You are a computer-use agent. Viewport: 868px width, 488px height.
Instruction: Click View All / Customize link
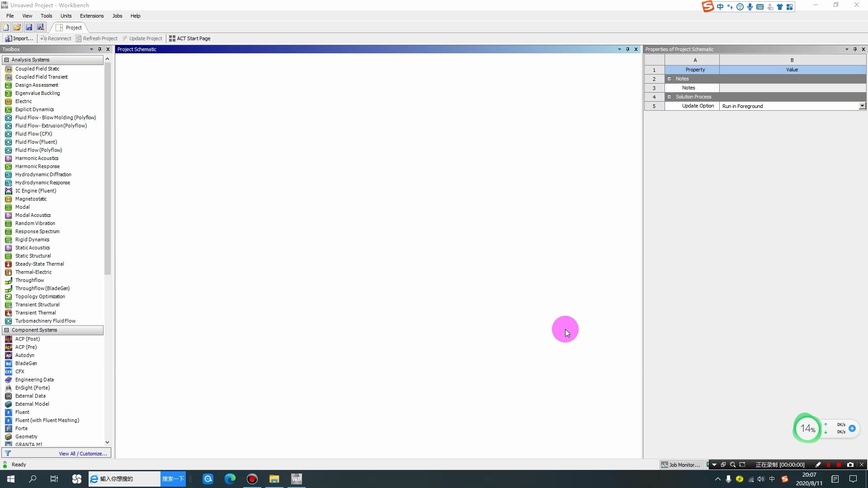[83, 454]
